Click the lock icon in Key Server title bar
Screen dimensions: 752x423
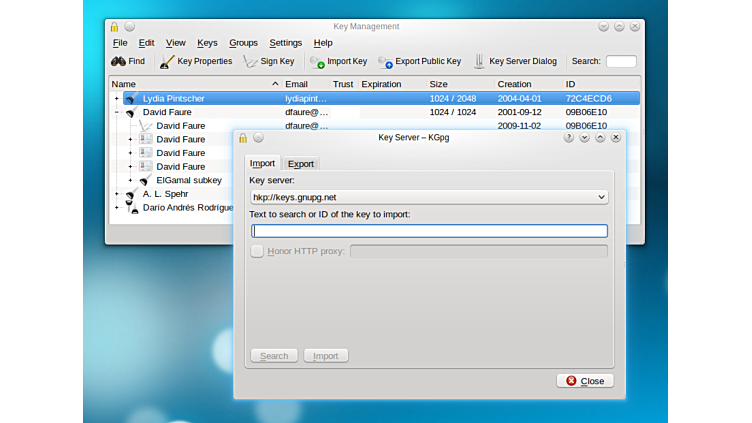click(242, 137)
